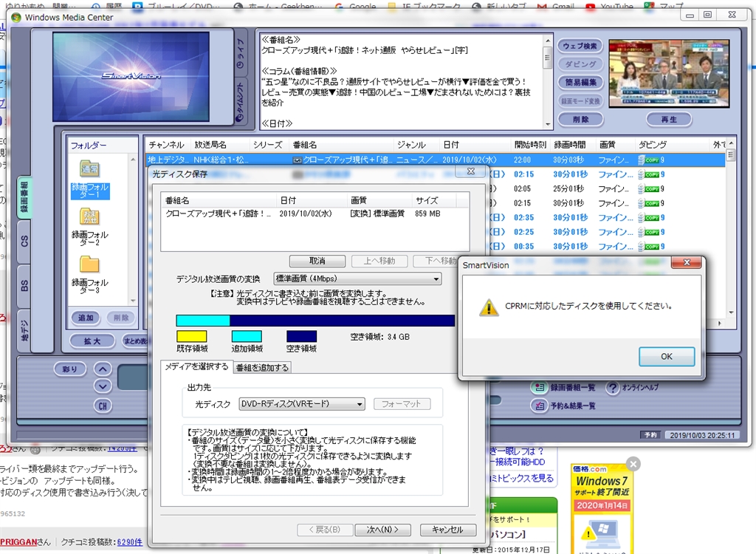Click the SmartVision logo panel

[x=131, y=76]
